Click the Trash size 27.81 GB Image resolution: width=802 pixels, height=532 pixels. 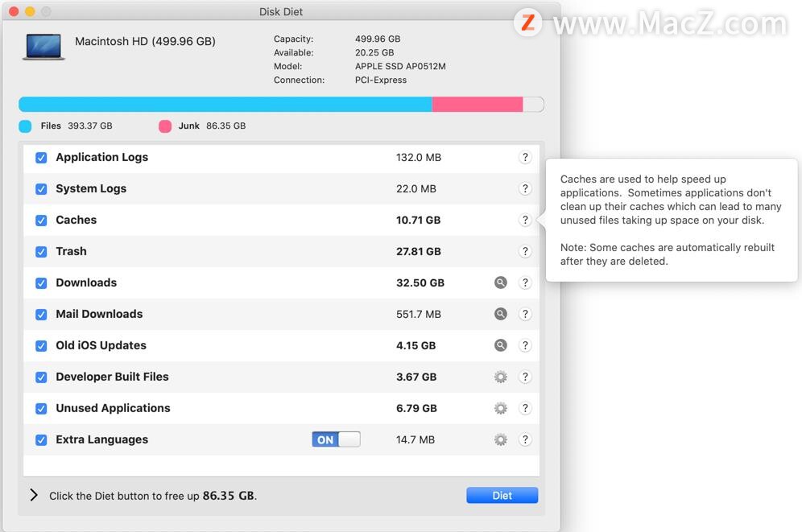(419, 251)
